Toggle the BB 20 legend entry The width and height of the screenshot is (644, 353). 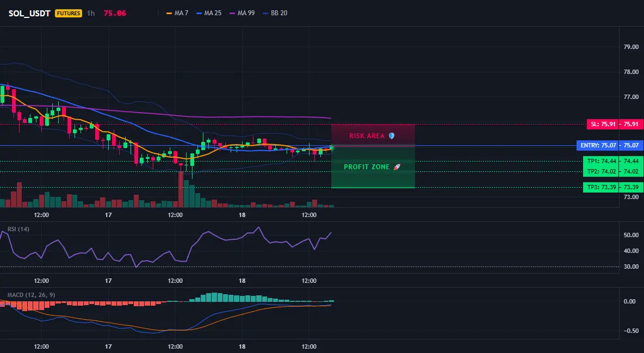[x=275, y=13]
